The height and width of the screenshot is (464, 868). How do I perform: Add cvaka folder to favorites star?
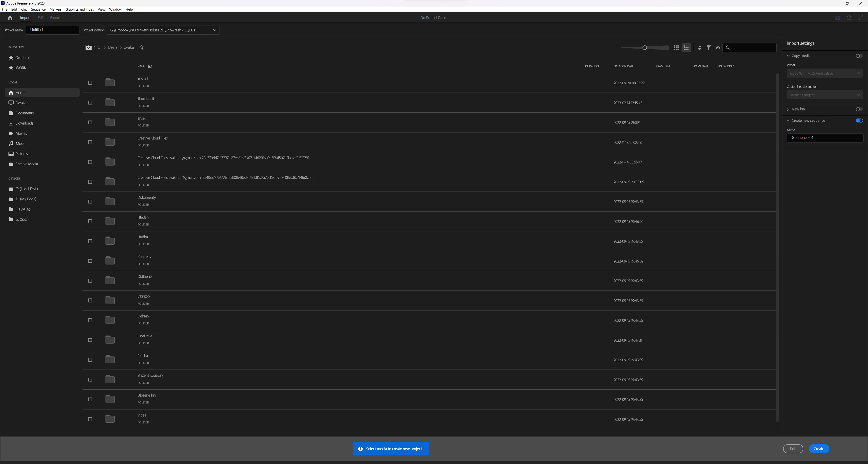141,47
